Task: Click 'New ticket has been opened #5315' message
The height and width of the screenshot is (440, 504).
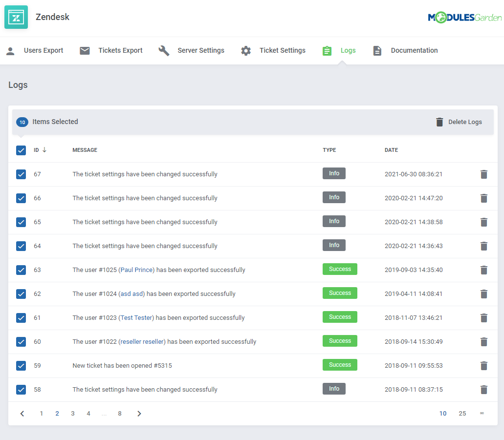Action: pyautogui.click(x=122, y=365)
